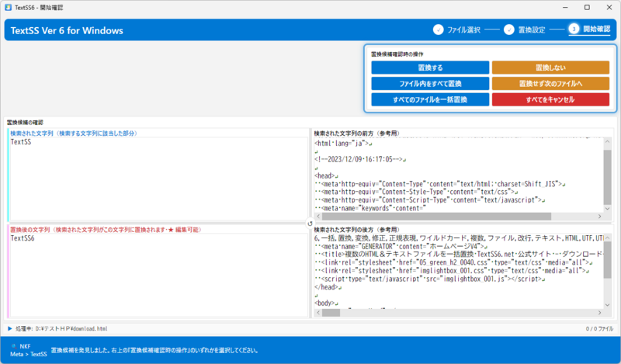Click the play triangle beside 処理中
The height and width of the screenshot is (364, 621).
click(10, 328)
